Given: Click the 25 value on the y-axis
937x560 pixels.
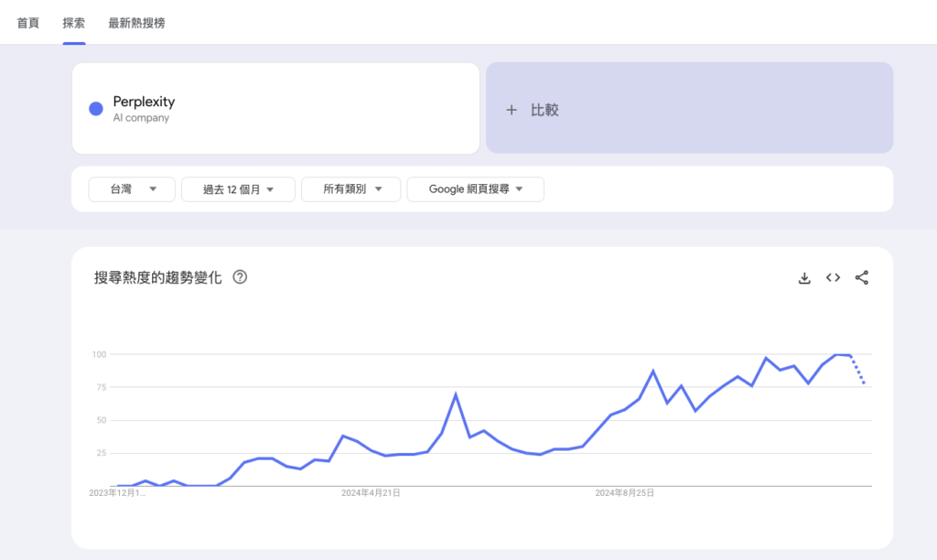Looking at the screenshot, I should [101, 453].
